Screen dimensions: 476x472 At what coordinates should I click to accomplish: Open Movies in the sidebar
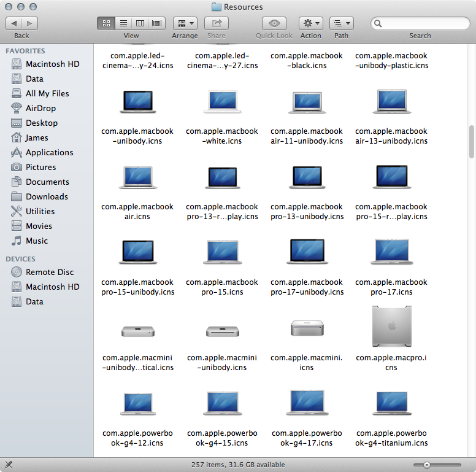[47, 226]
